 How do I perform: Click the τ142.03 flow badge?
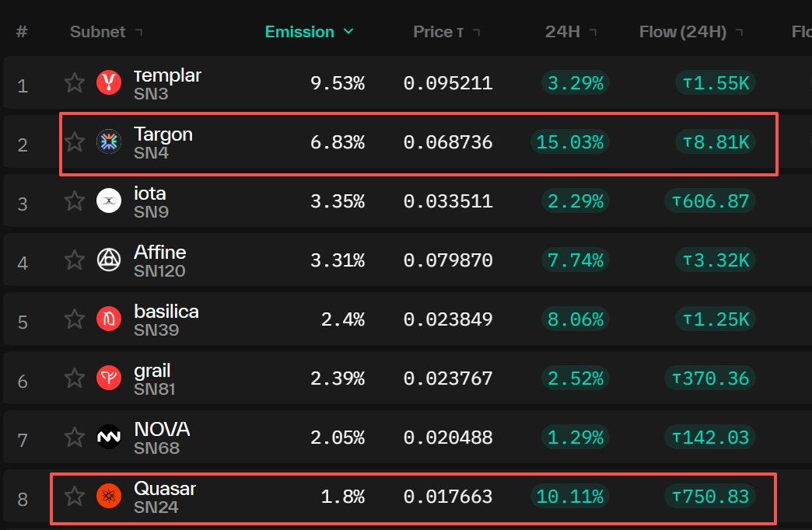(710, 438)
